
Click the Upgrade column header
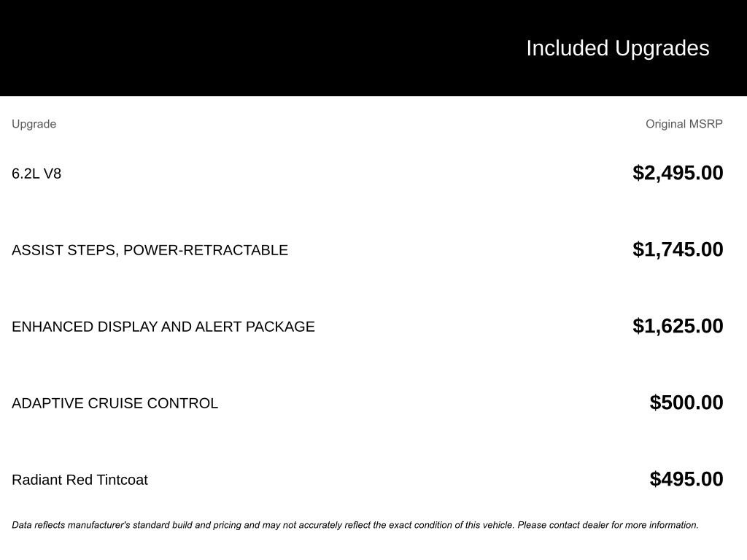click(34, 124)
